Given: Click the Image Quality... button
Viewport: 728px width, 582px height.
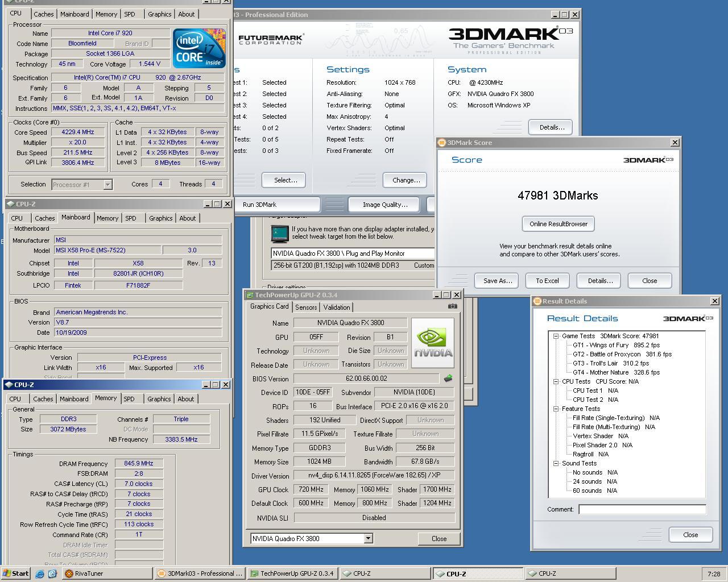Looking at the screenshot, I should (x=385, y=205).
